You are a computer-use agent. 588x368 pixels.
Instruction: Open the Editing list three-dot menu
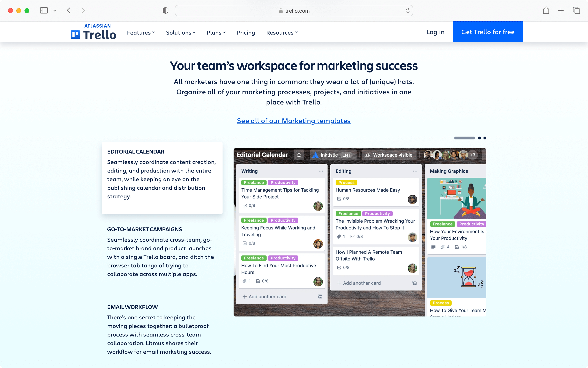[x=415, y=171]
